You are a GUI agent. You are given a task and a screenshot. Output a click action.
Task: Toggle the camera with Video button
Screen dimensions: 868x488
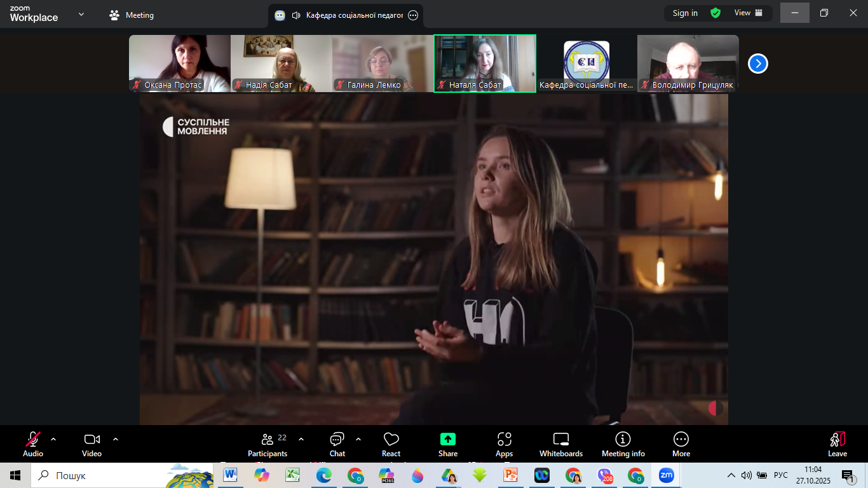(92, 444)
